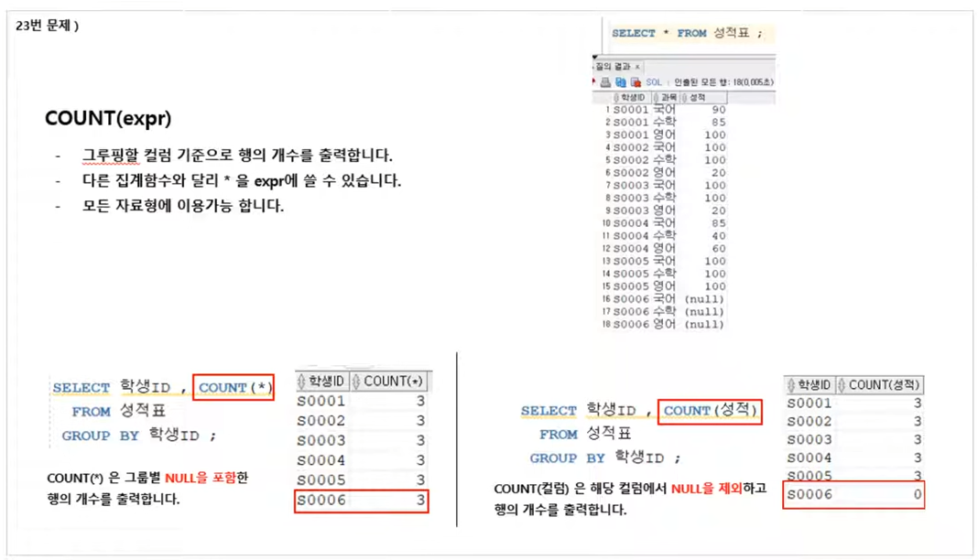Click S0006 row with count 0
The width and height of the screenshot is (978, 560).
coord(853,495)
